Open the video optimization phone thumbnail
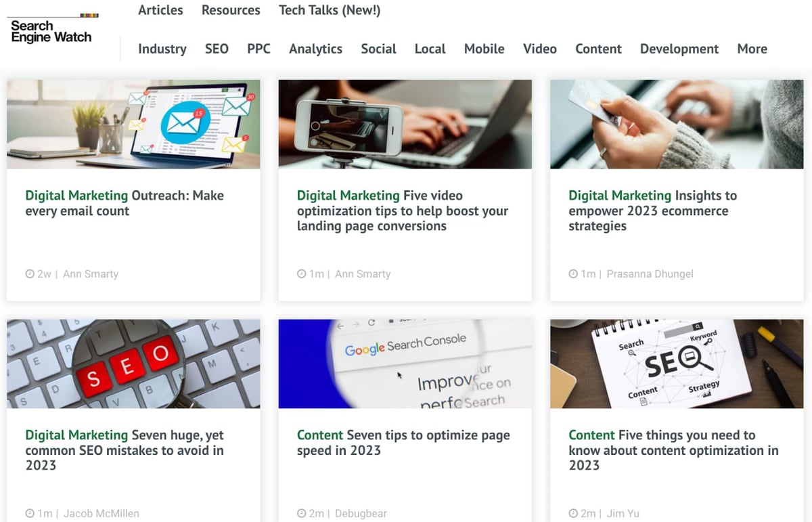 (405, 124)
